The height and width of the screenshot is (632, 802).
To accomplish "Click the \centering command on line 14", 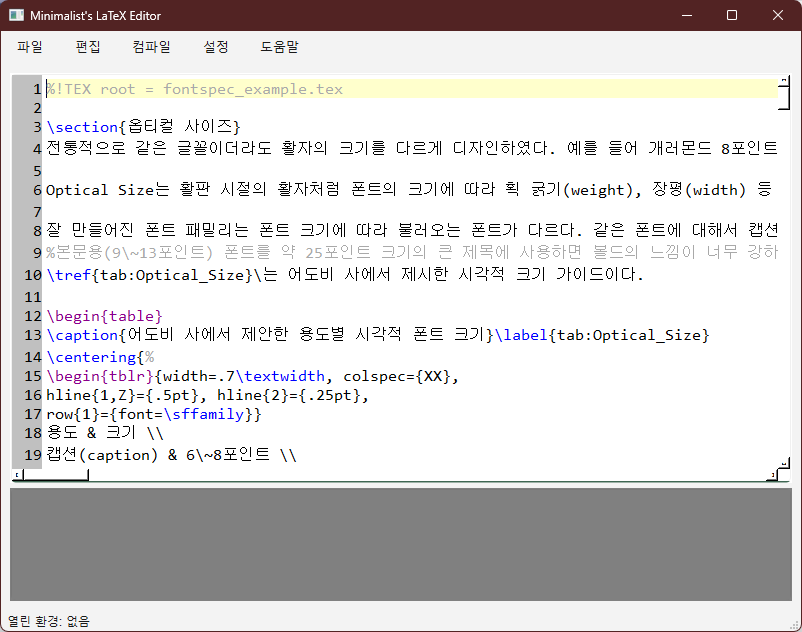I will coord(92,357).
